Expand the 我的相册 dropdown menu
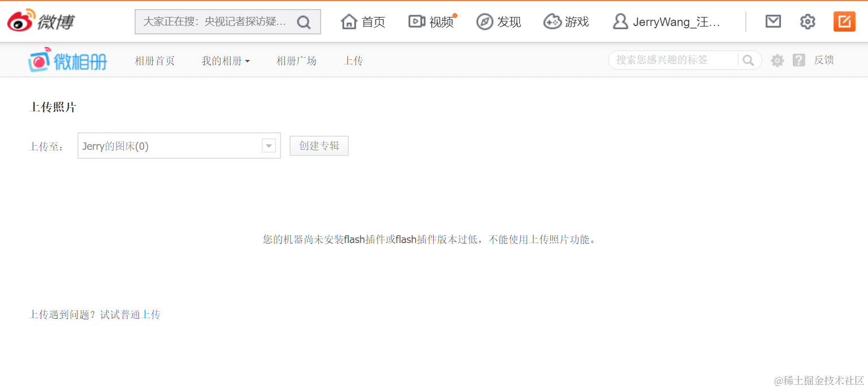This screenshot has width=868, height=390. [x=226, y=60]
